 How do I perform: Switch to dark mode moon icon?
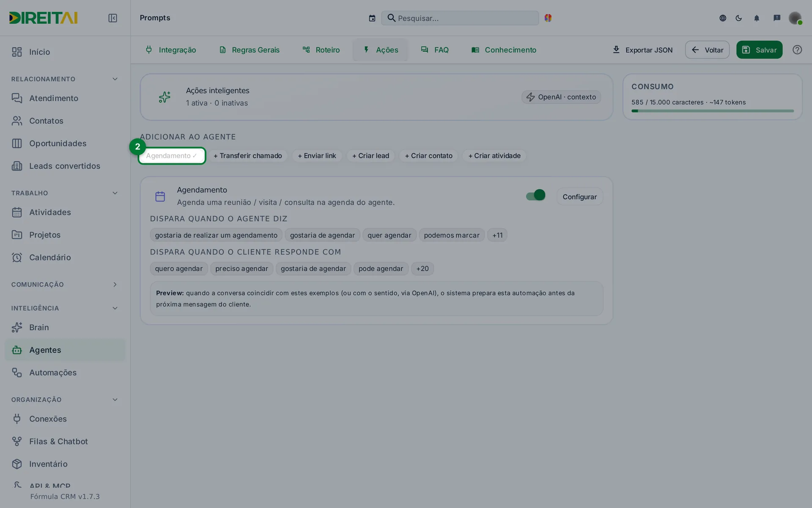pyautogui.click(x=739, y=18)
